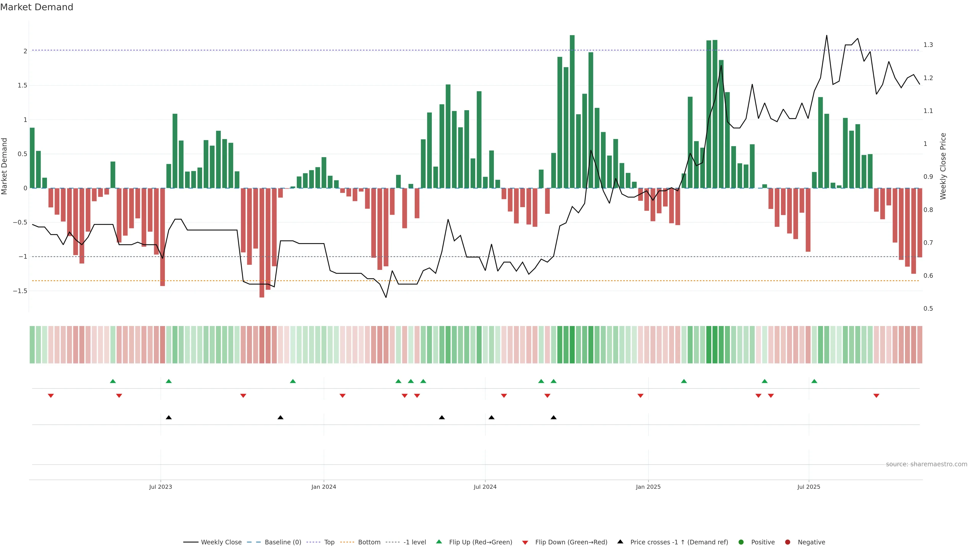Click the sharemaestro.com source text
The height and width of the screenshot is (551, 980).
pyautogui.click(x=926, y=464)
